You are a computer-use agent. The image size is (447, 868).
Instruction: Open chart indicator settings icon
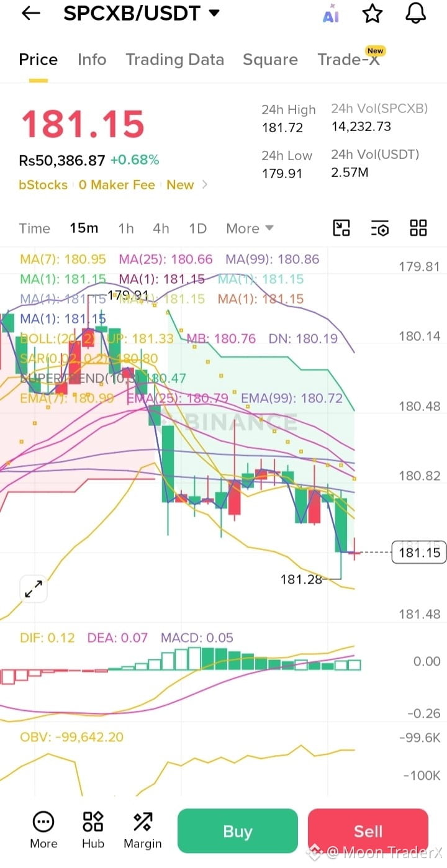point(380,228)
